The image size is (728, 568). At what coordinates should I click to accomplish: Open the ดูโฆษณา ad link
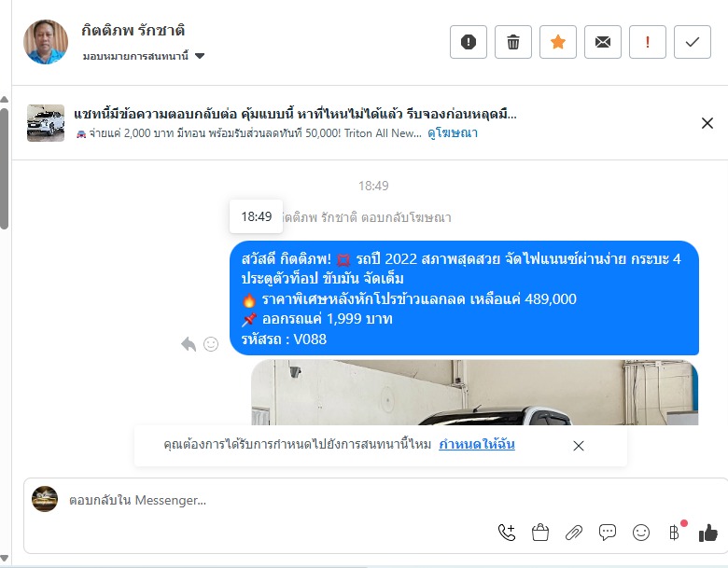pyautogui.click(x=453, y=133)
